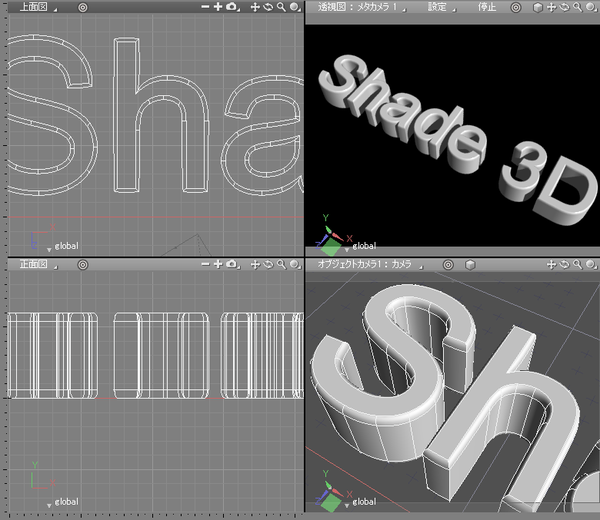Click the shading sphere in top view header

tap(296, 7)
